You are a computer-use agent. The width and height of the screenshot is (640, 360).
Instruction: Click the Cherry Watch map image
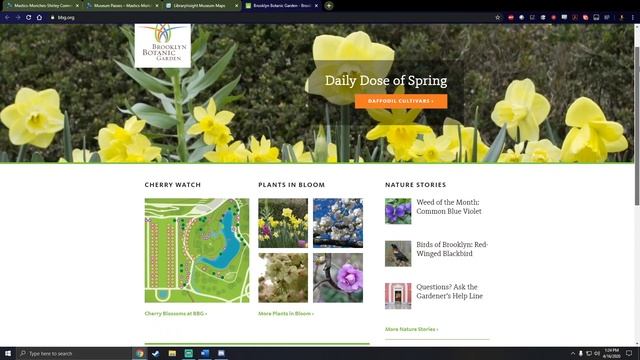click(x=197, y=250)
